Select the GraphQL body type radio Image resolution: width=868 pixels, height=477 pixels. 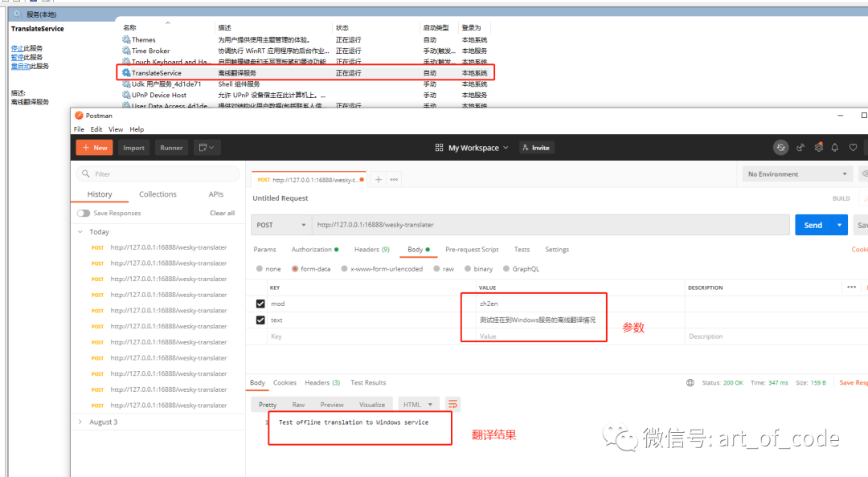tap(506, 269)
